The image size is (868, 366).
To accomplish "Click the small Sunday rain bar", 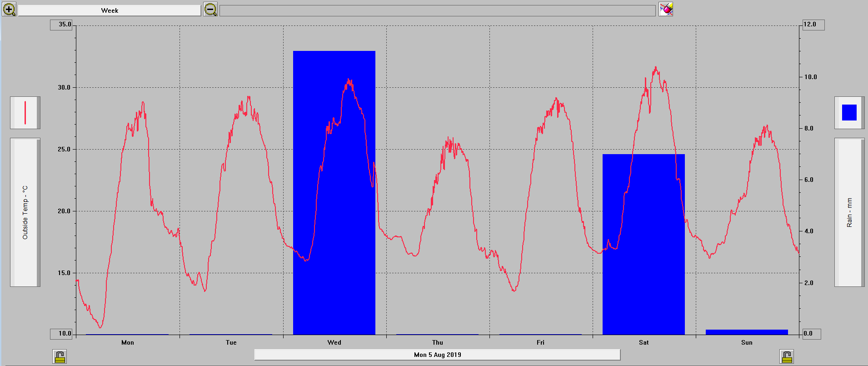I will pyautogui.click(x=747, y=332).
